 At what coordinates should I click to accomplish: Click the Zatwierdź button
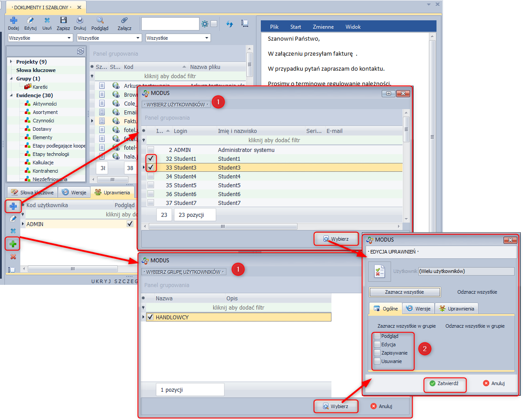(x=444, y=383)
